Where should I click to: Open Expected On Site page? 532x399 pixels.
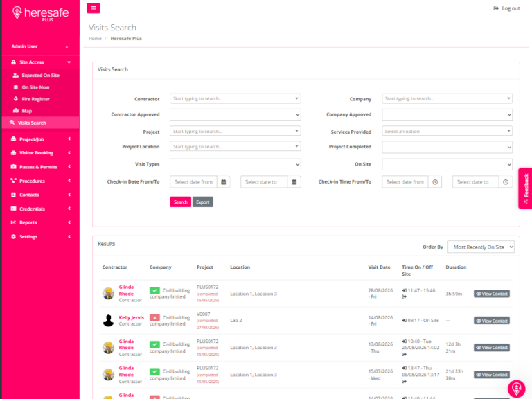(x=40, y=76)
